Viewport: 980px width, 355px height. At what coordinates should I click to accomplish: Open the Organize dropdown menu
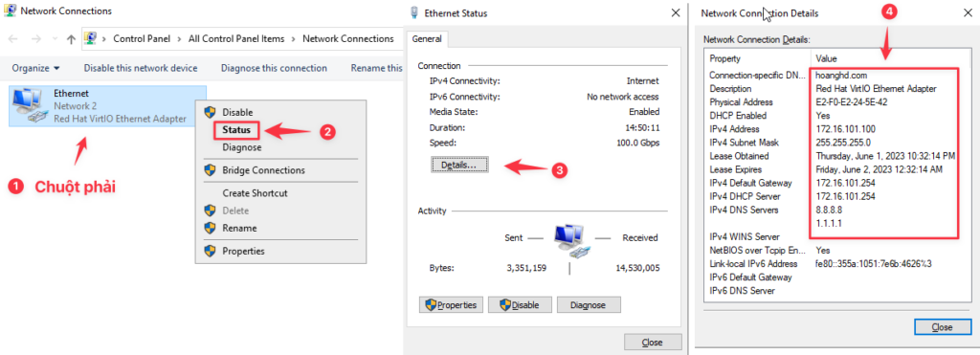[35, 68]
